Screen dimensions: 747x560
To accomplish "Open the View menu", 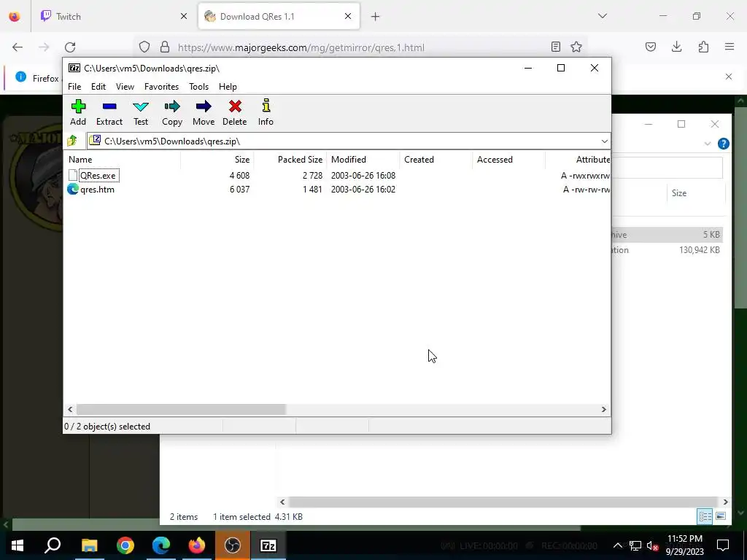I will 125,87.
